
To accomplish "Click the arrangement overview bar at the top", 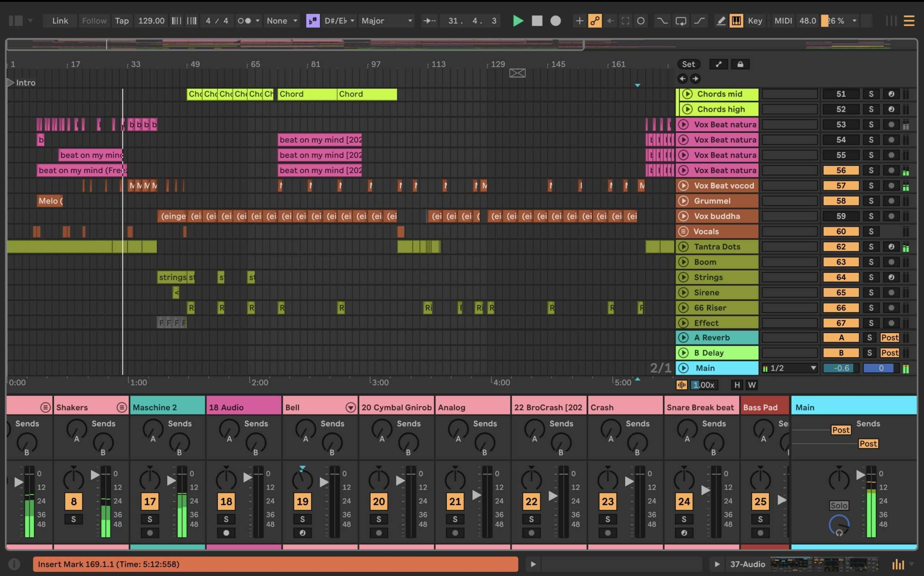I will pos(461,45).
